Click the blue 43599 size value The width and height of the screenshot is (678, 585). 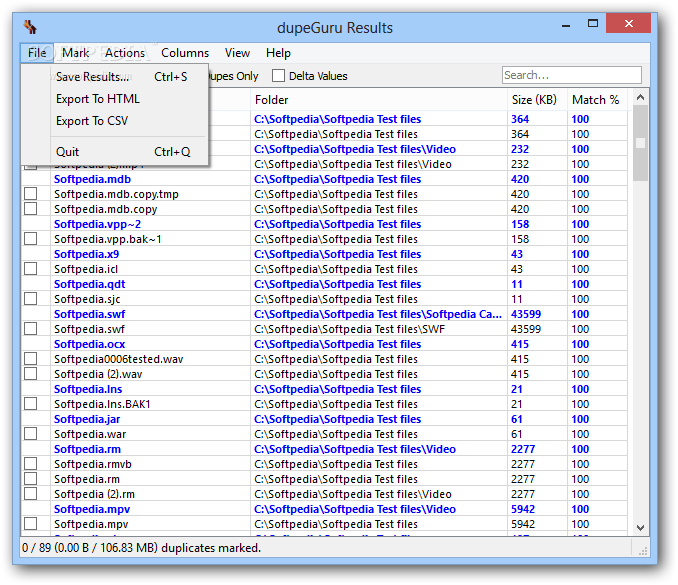[526, 314]
